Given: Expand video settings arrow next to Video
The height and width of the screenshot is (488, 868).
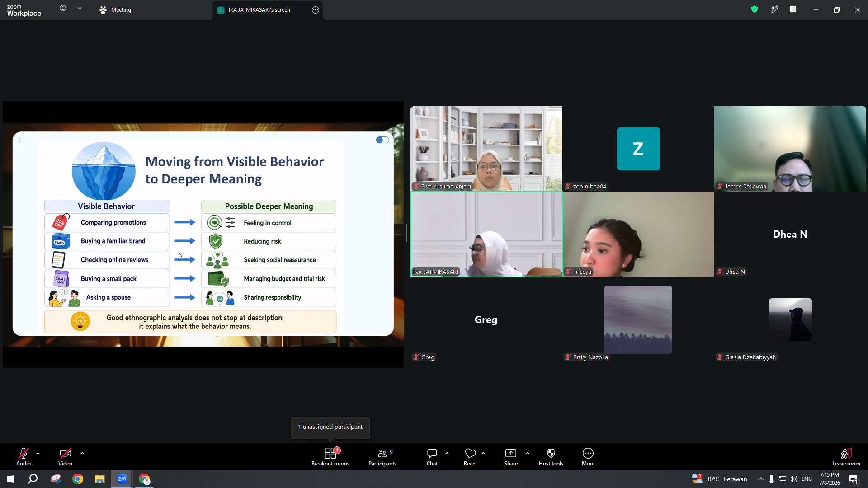Looking at the screenshot, I should (82, 453).
